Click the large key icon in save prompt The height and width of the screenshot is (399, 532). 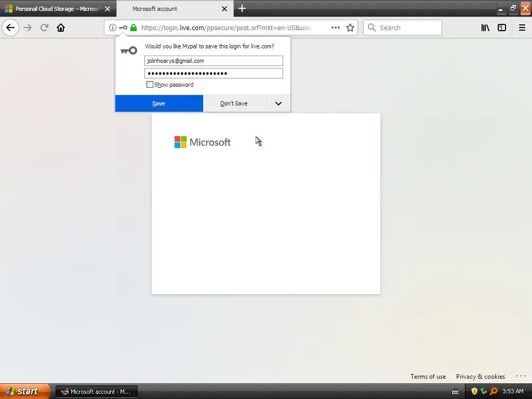point(129,50)
